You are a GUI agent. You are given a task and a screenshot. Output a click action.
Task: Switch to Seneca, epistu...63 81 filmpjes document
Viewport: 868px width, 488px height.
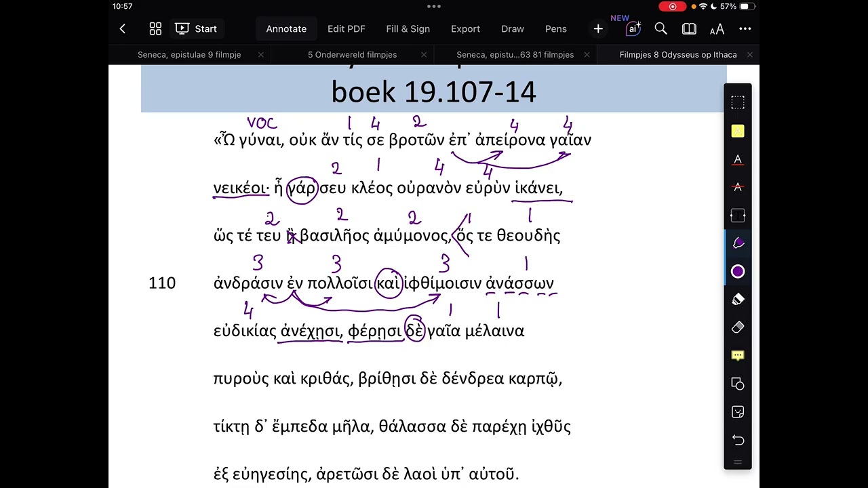coord(515,55)
